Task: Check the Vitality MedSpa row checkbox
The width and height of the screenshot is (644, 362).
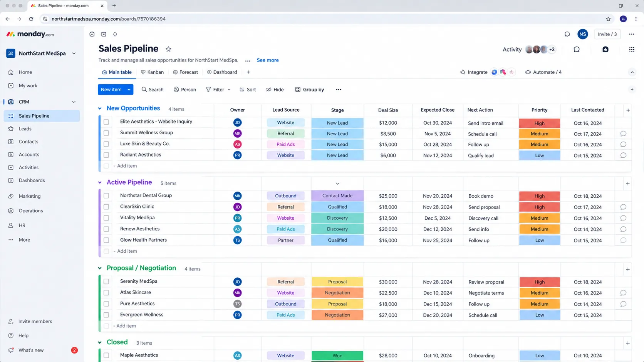Action: [x=106, y=218]
